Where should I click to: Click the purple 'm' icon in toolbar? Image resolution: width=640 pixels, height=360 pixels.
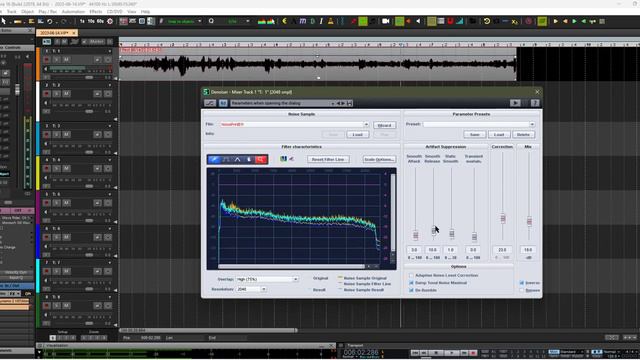pos(303,21)
